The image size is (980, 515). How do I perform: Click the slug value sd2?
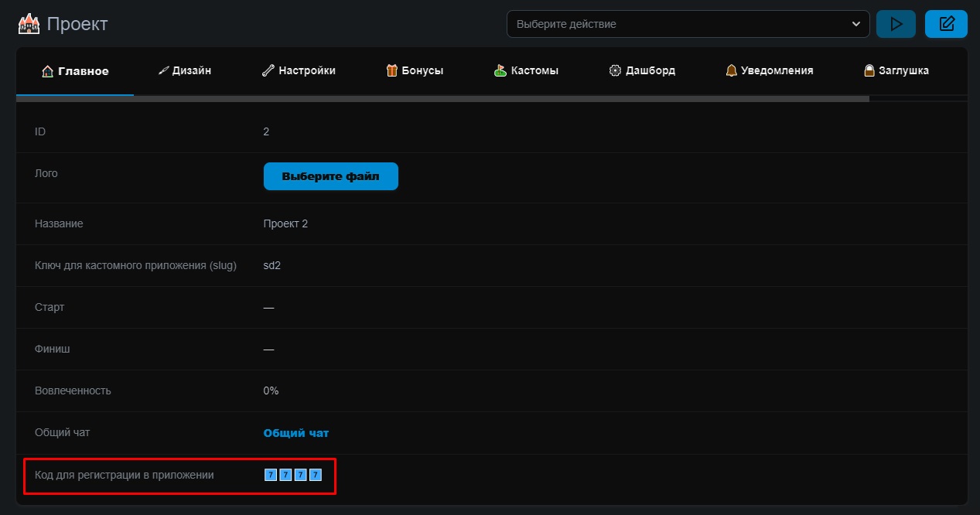click(272, 265)
